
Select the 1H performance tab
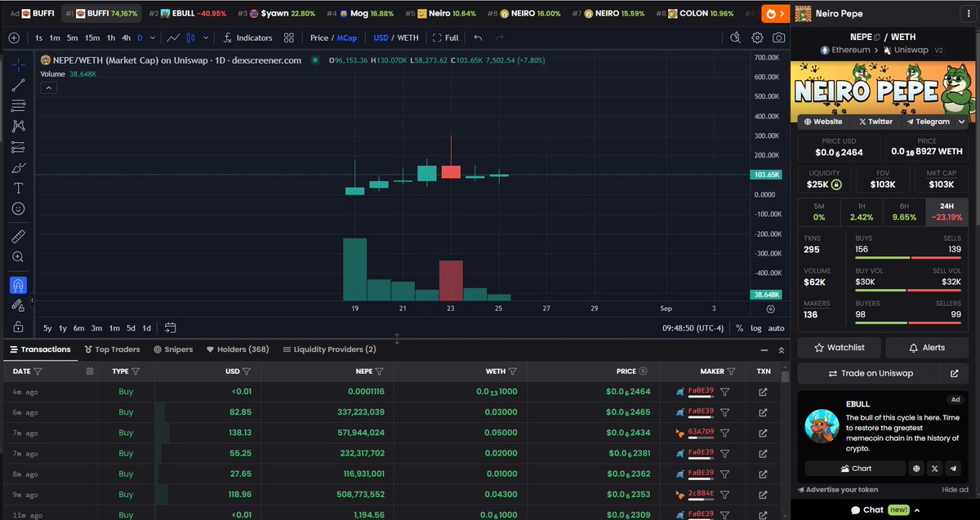pos(861,211)
